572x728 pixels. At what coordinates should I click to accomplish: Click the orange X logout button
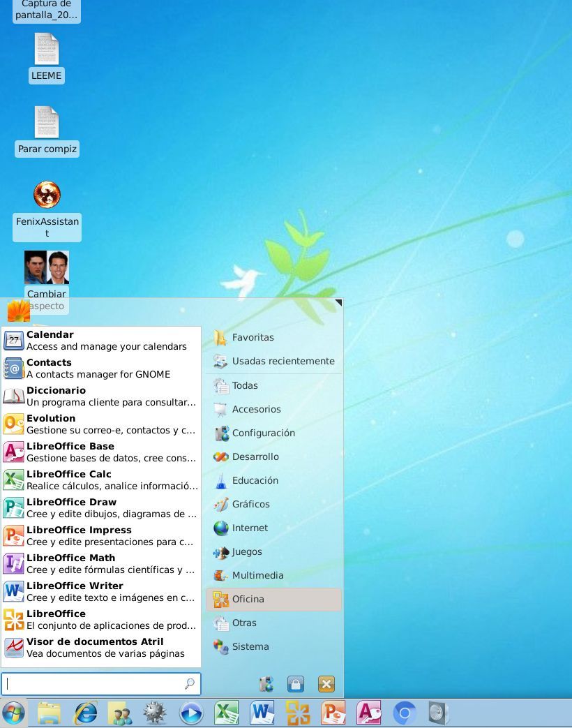click(326, 684)
